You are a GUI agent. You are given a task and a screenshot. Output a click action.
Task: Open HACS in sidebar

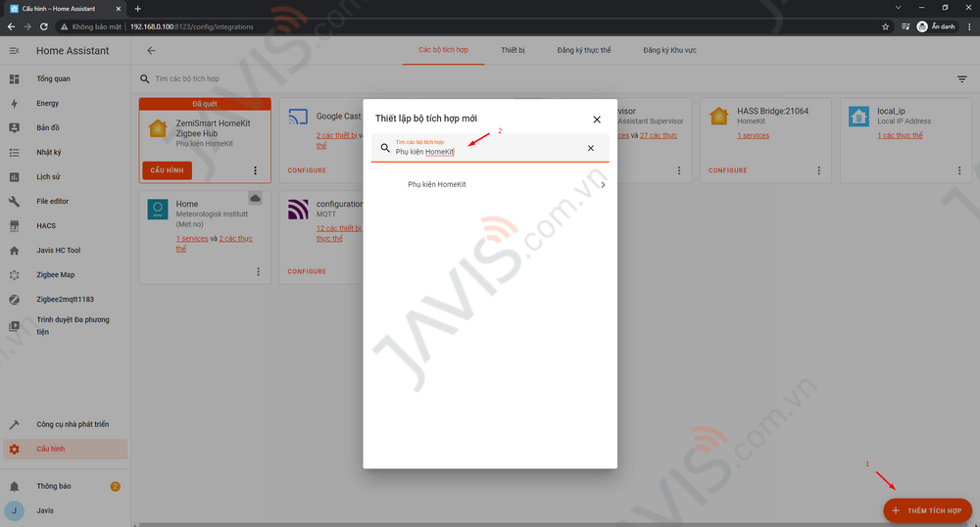point(65,225)
